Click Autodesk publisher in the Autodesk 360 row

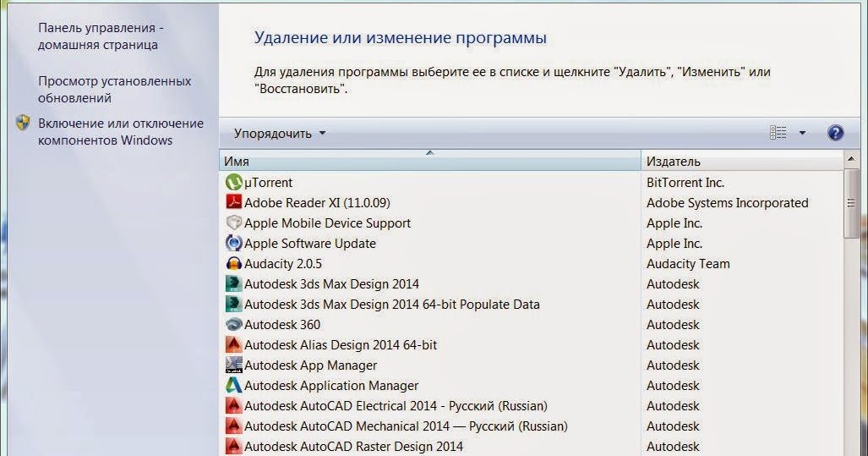click(673, 325)
